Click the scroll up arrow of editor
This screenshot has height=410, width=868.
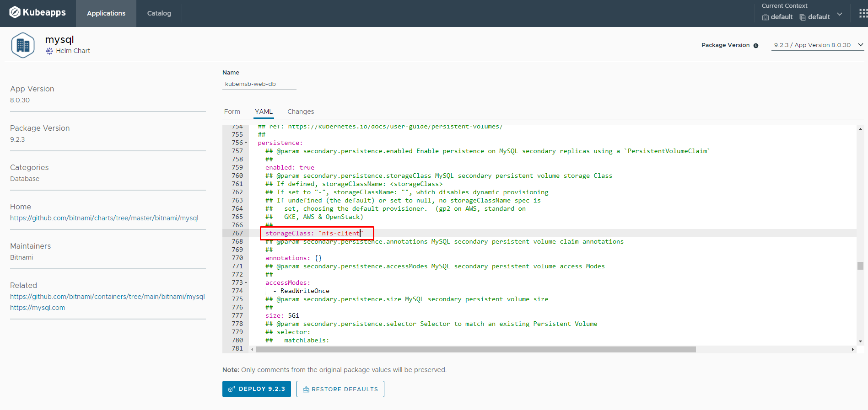pyautogui.click(x=860, y=129)
